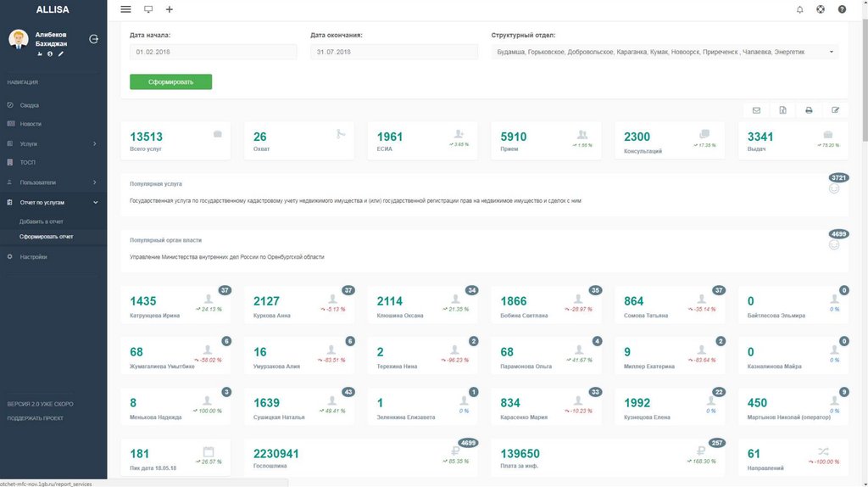Click the ПОДДЕРЖАТЬ ПРОЕКТ link
Viewport: 868px width, 487px height.
[x=36, y=418]
